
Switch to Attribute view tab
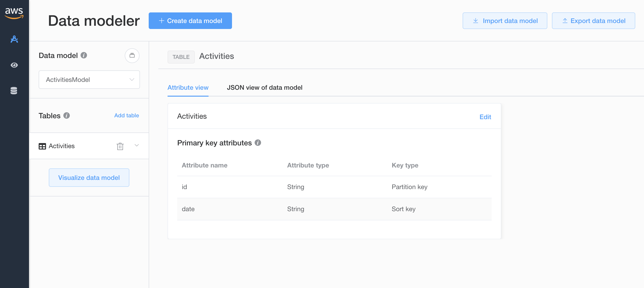(188, 88)
